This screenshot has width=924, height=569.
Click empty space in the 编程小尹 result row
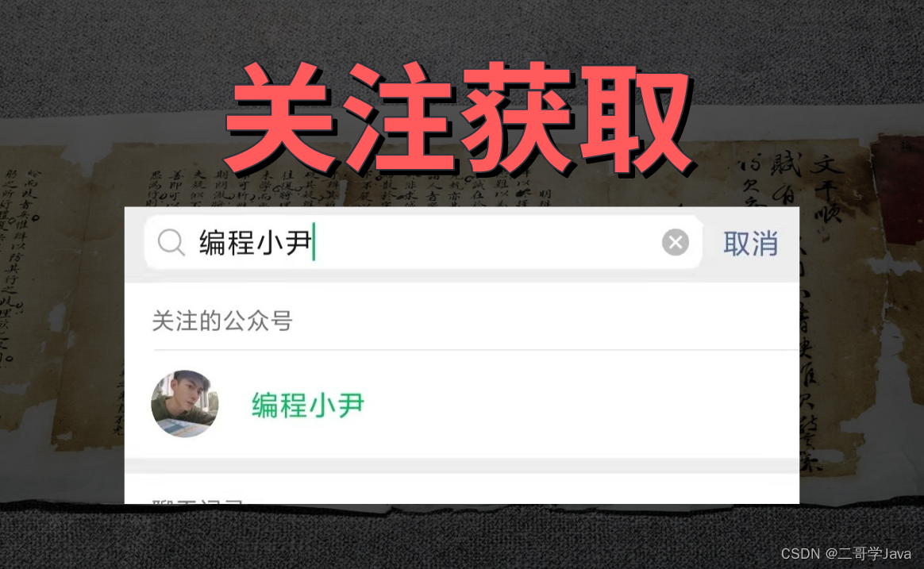tap(578, 406)
